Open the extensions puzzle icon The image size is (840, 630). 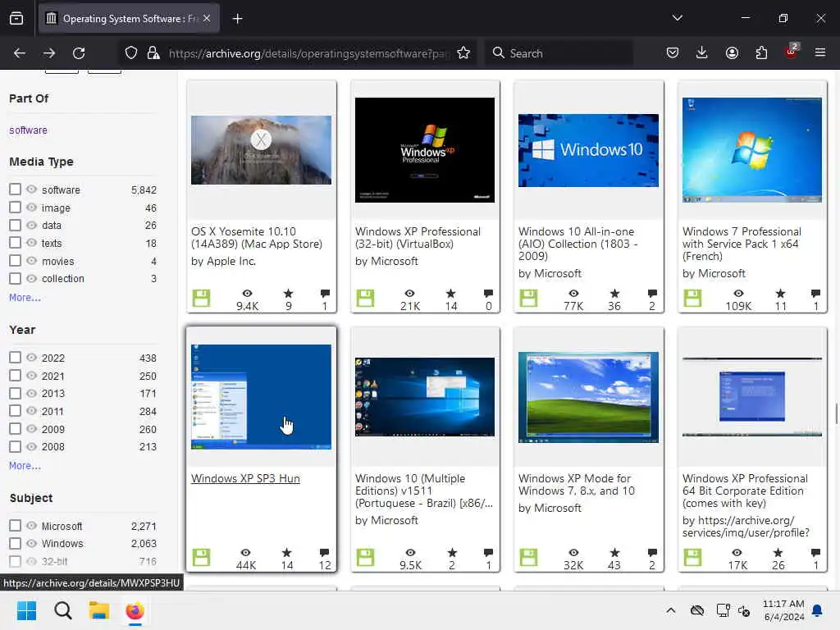click(761, 52)
